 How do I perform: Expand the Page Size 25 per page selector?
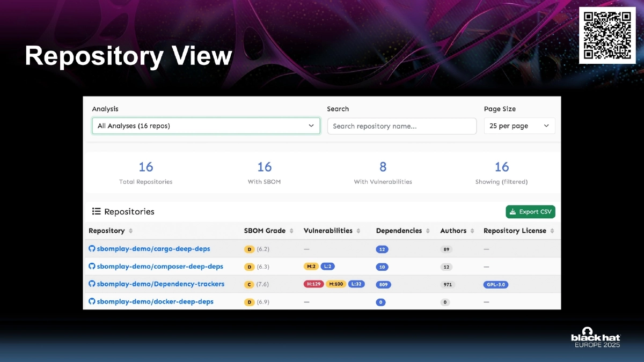click(519, 126)
